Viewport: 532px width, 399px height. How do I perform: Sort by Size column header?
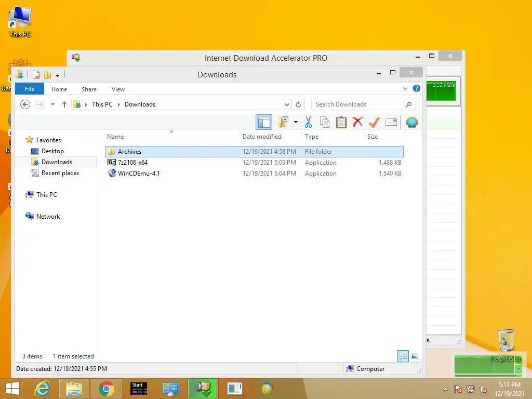tap(373, 137)
